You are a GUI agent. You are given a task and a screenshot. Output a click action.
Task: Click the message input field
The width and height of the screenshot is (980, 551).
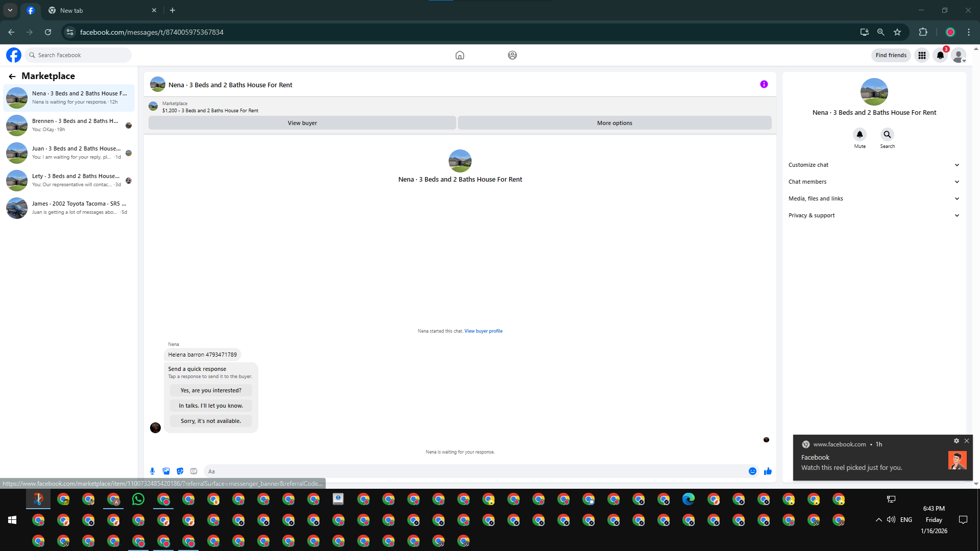(x=475, y=471)
